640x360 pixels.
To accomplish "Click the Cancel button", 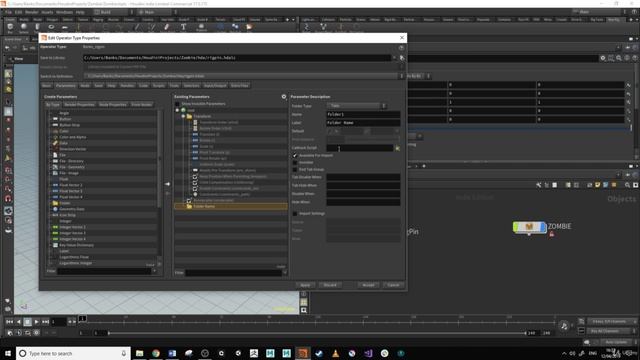I will [x=393, y=285].
